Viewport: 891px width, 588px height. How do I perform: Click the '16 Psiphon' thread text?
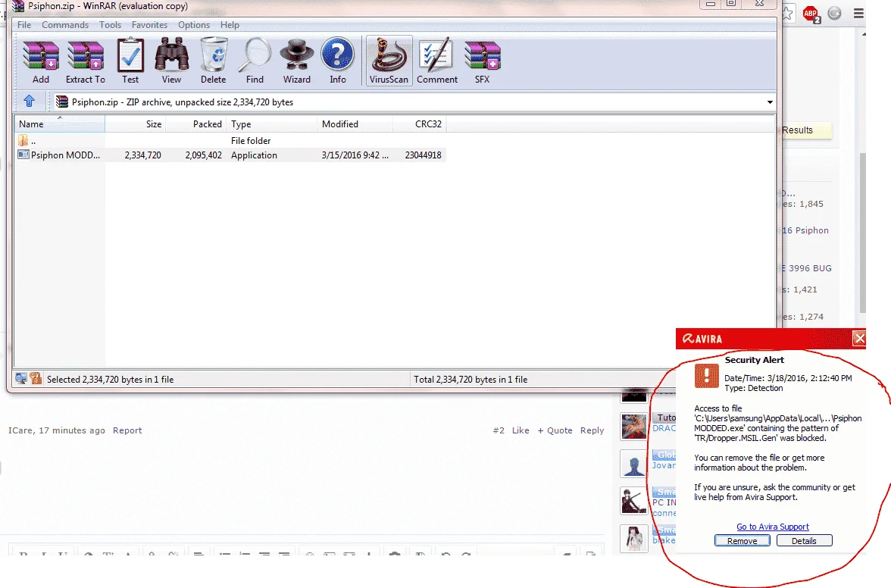805,230
